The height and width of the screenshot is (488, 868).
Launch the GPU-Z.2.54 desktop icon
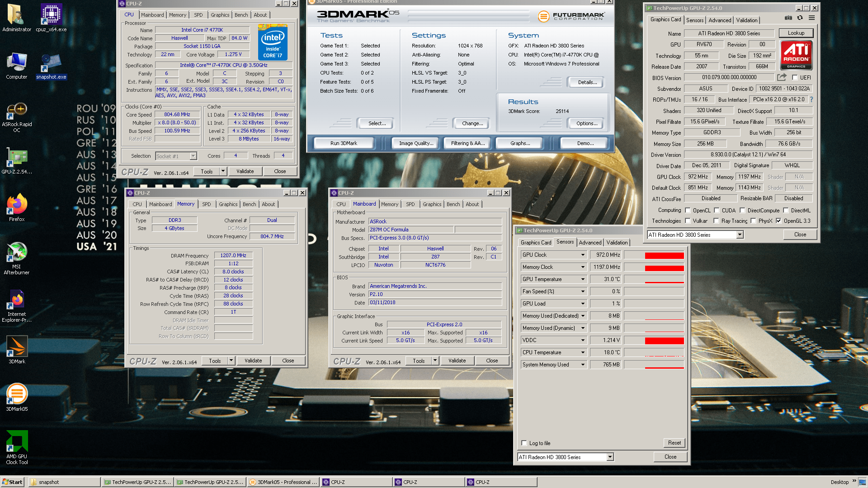pos(17,161)
